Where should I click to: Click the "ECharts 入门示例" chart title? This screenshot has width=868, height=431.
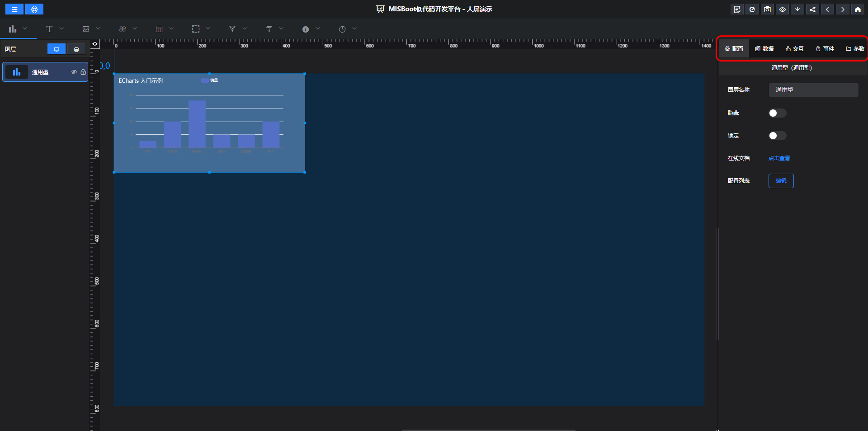click(x=141, y=81)
